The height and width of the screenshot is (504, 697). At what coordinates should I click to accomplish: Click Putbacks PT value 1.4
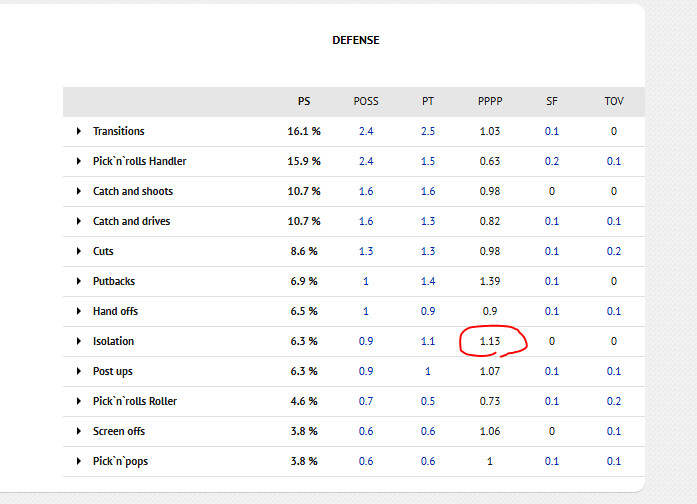428,281
